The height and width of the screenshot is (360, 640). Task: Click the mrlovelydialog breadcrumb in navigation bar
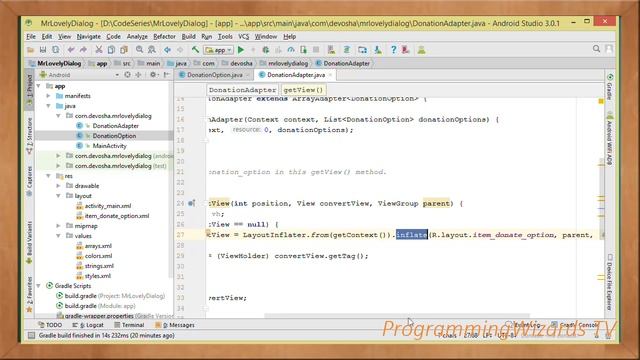tap(288, 63)
